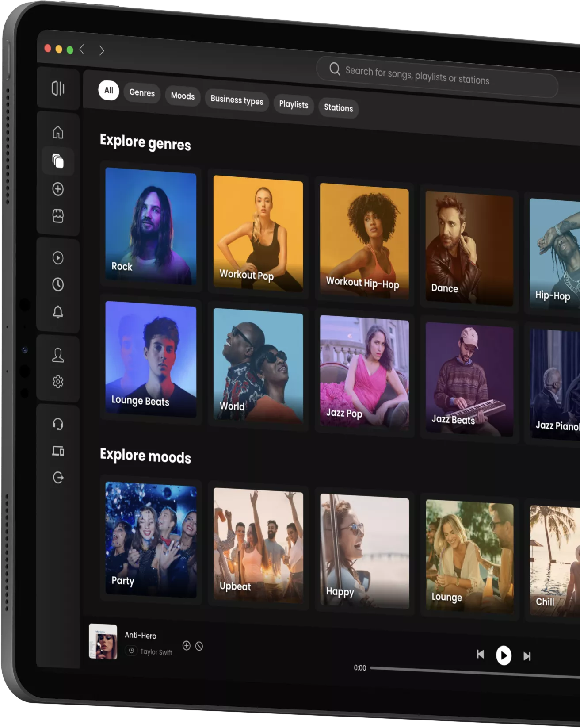Switch to the Playlists filter
This screenshot has height=728, width=580.
point(294,104)
